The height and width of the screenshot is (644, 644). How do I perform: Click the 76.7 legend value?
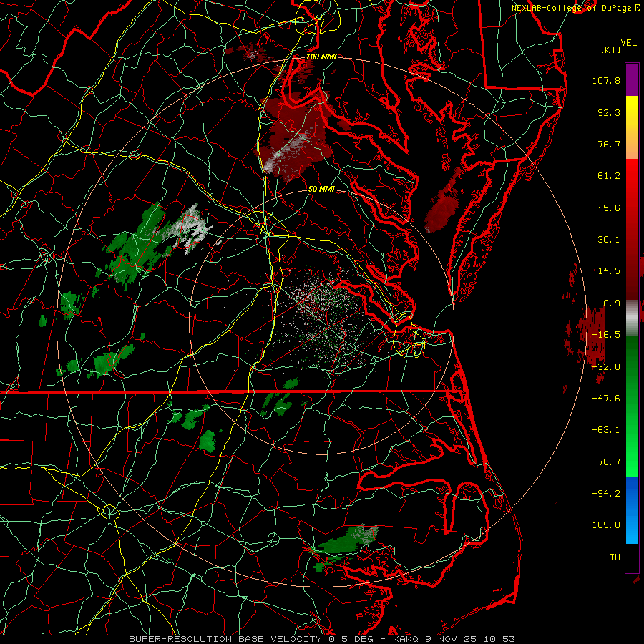point(609,144)
